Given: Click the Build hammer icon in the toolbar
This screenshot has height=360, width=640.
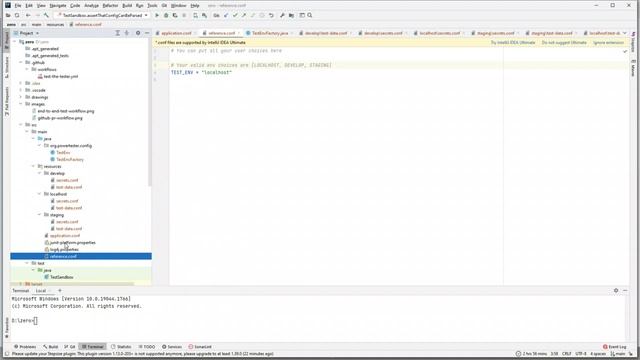Looking at the screenshot, I should 46,15.
